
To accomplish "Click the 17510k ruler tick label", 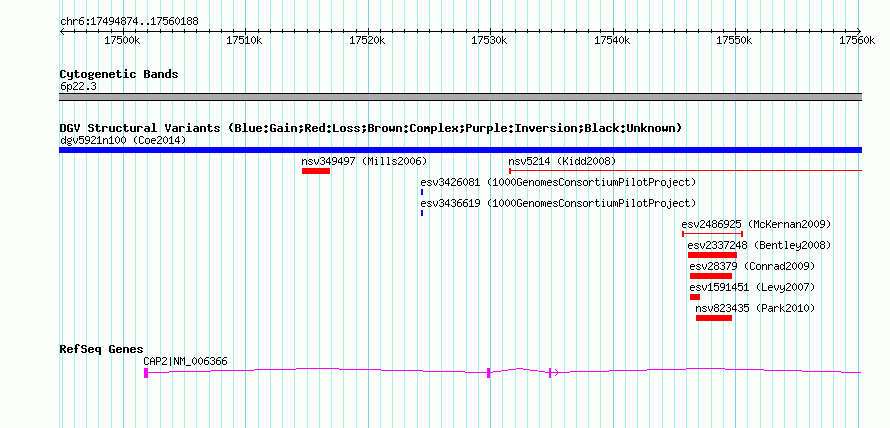I will tap(244, 40).
